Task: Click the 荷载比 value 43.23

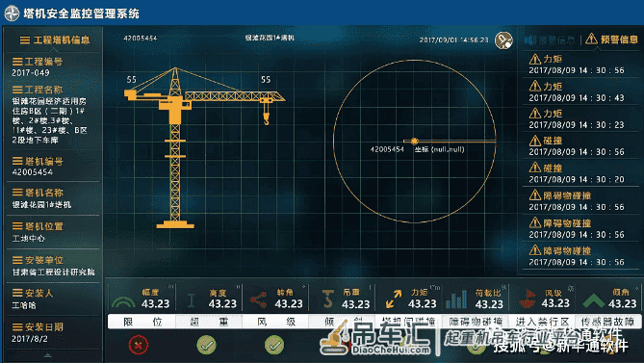Action: [x=489, y=304]
